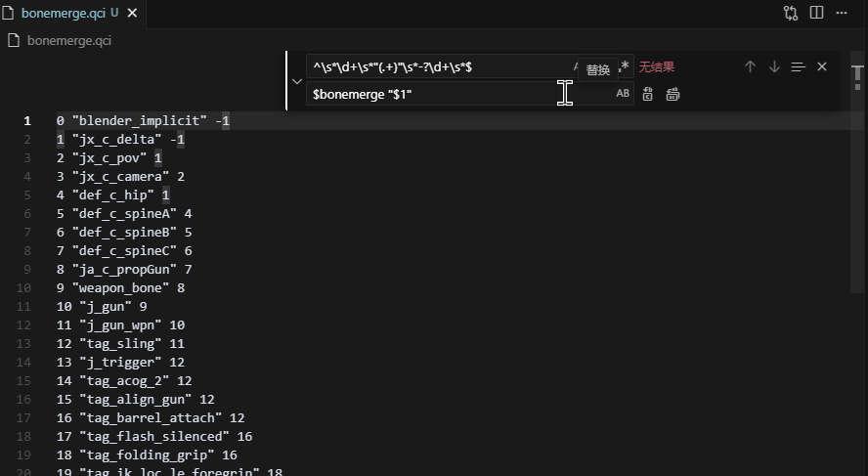Screen dimensions: 868x476
Task: Toggle Preserve Case in replace field
Action: tap(623, 94)
